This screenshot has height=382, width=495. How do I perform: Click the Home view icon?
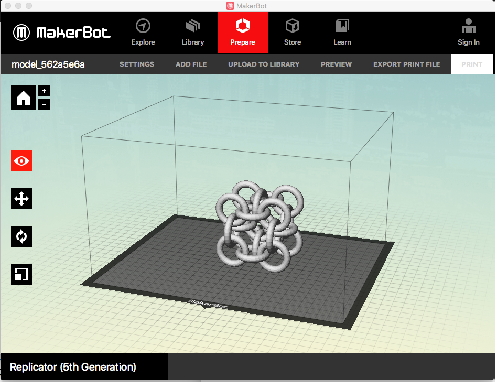click(23, 97)
